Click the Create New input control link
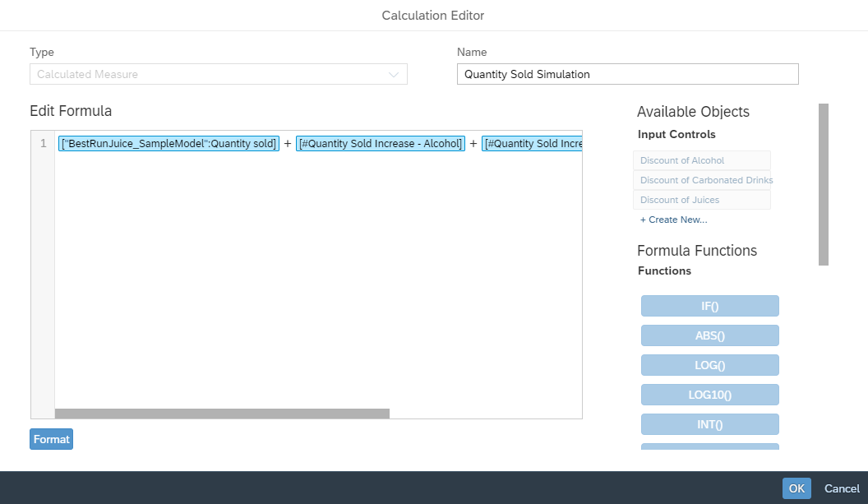 pos(673,220)
